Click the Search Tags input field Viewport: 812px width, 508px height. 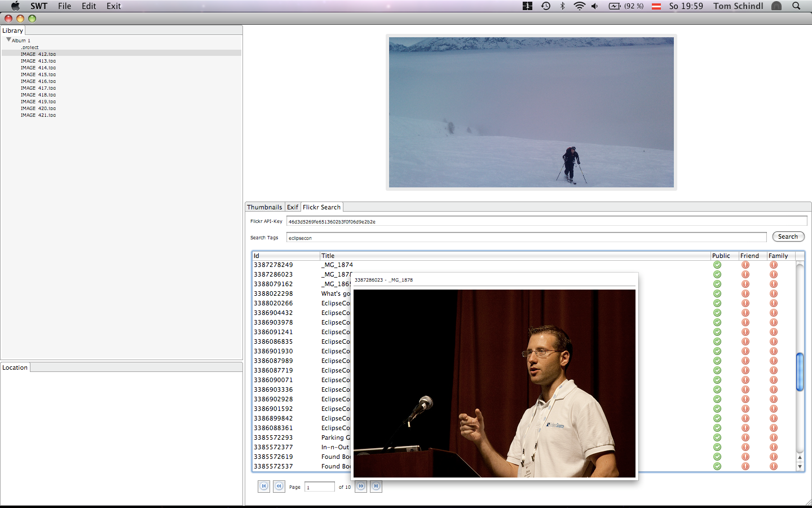(x=526, y=238)
